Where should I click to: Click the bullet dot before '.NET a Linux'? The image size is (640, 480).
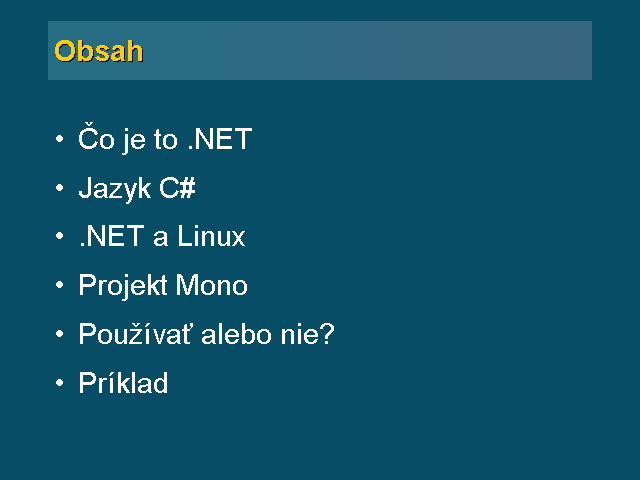pos(60,236)
